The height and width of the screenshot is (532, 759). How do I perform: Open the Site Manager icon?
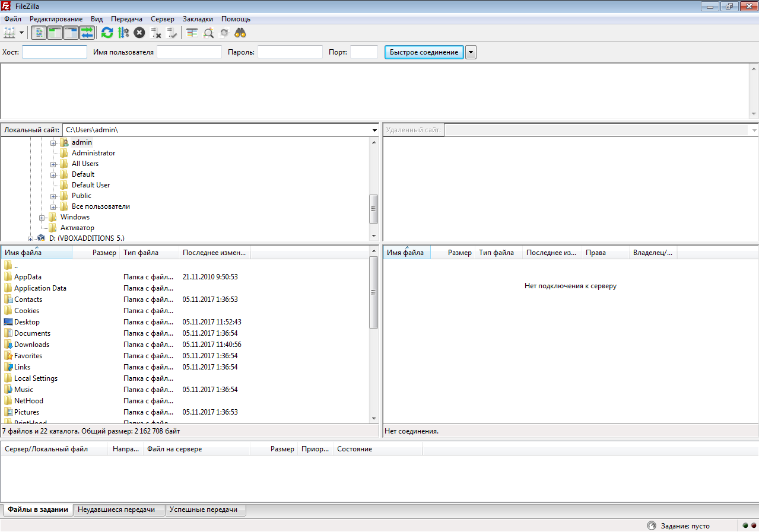point(9,33)
